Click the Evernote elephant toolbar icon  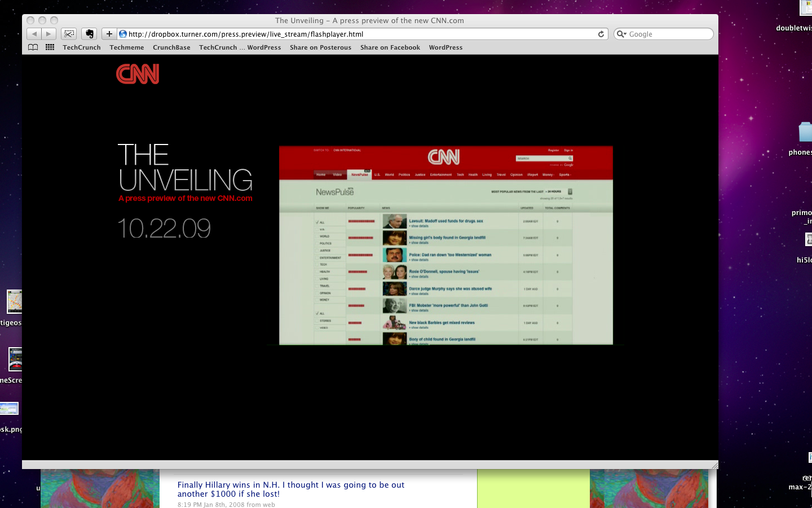[x=89, y=34]
